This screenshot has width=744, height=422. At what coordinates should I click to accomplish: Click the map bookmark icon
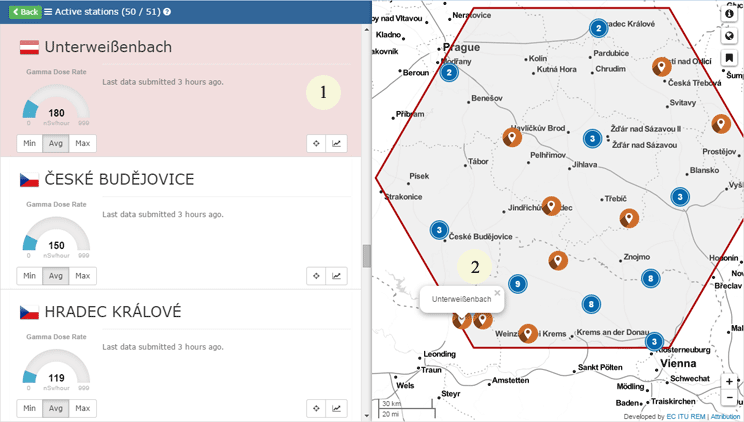729,58
